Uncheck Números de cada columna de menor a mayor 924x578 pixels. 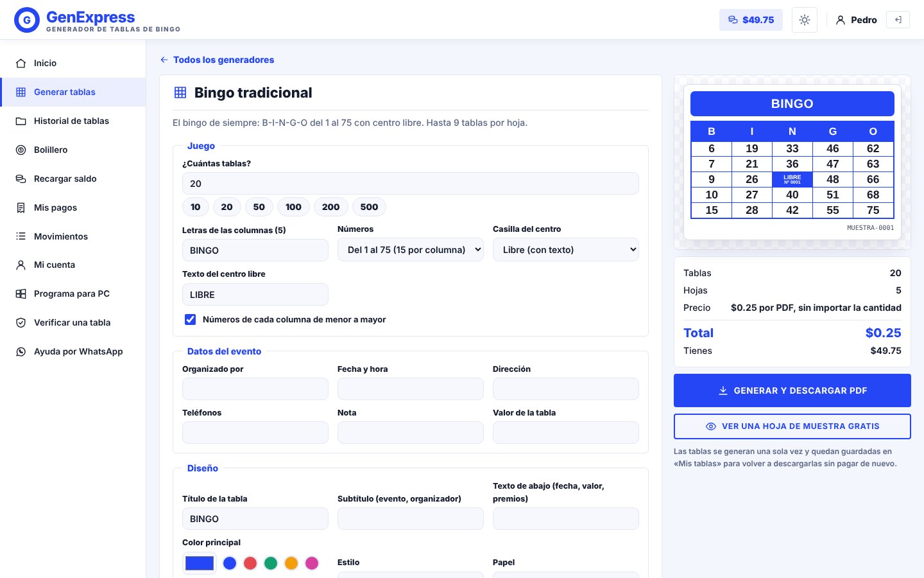pos(191,319)
